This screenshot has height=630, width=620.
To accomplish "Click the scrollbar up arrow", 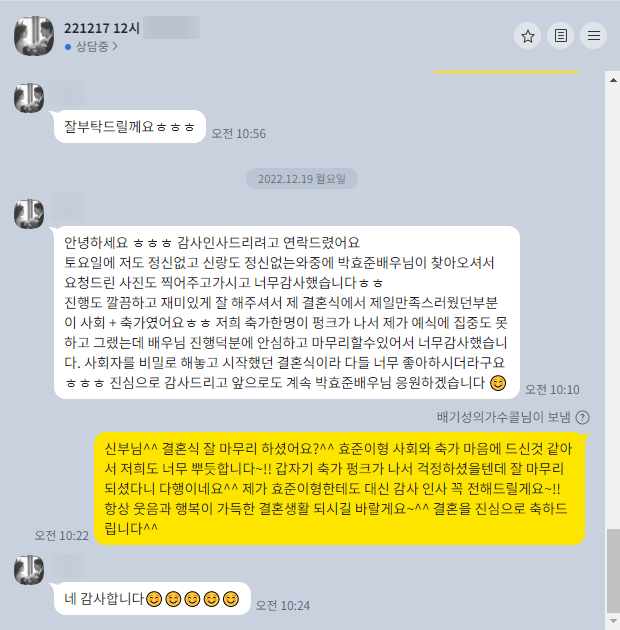I will point(613,80).
